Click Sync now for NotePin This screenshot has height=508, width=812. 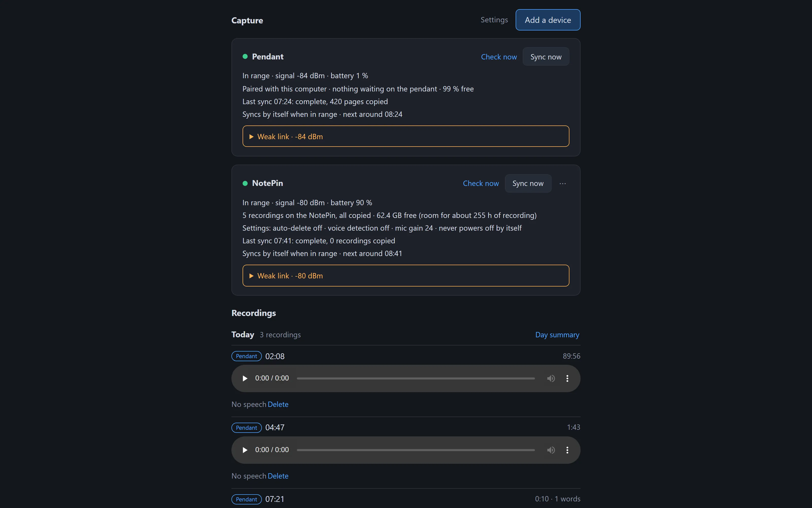point(528,183)
